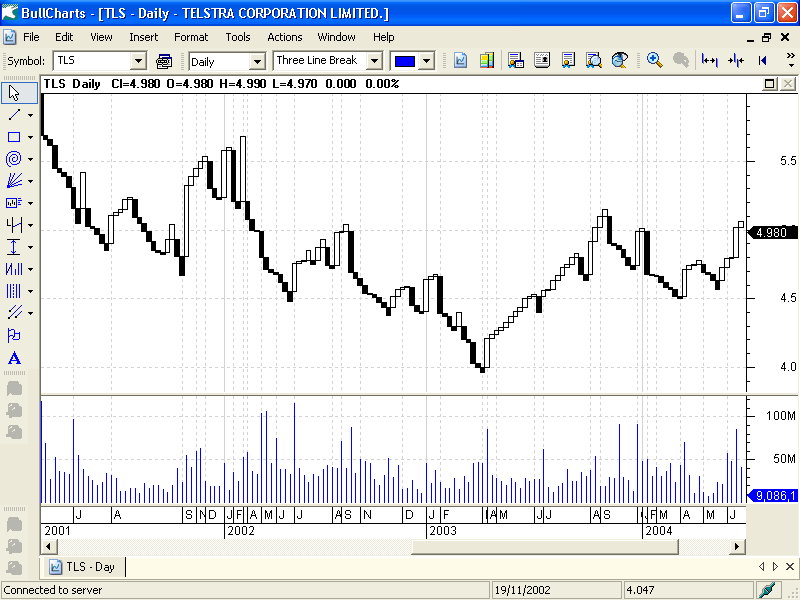The height and width of the screenshot is (600, 800).
Task: Click the chart scrollbar right arrow
Action: tap(737, 547)
